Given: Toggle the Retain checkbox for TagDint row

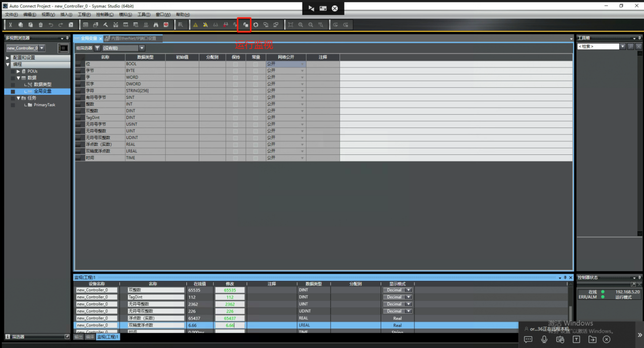Looking at the screenshot, I should 235,118.
